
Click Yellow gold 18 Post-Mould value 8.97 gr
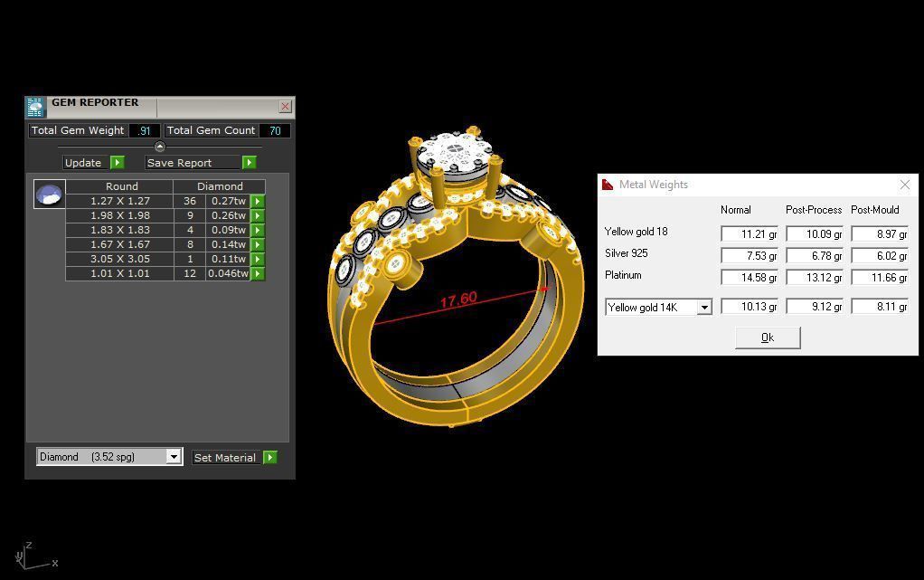pyautogui.click(x=880, y=234)
